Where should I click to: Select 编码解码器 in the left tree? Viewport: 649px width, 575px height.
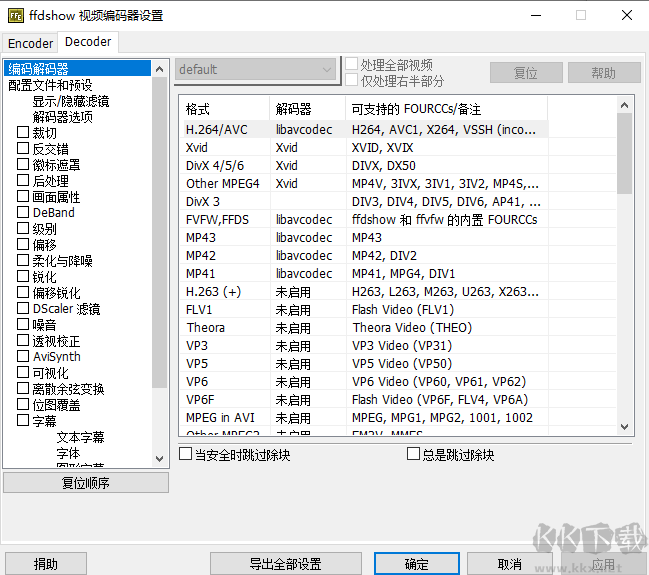[x=38, y=69]
